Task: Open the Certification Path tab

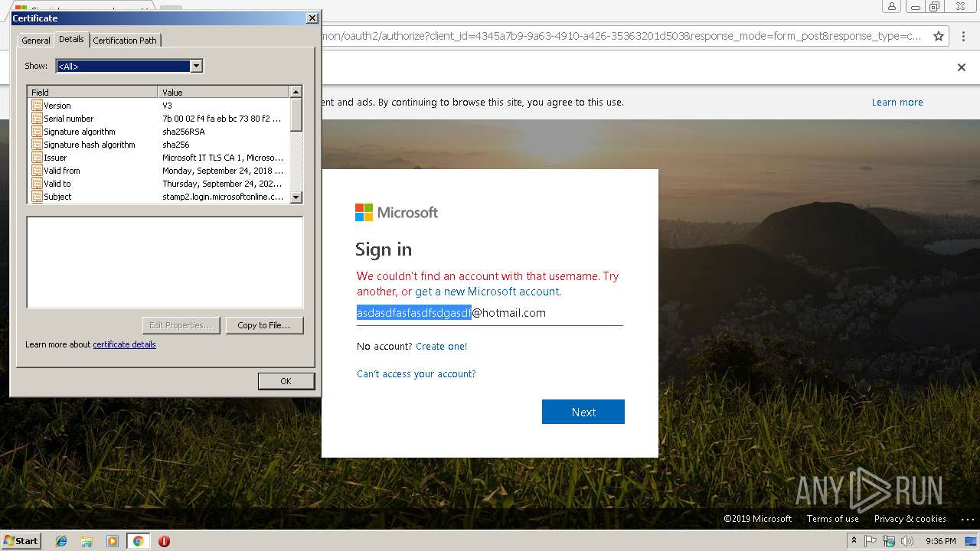Action: pyautogui.click(x=125, y=41)
